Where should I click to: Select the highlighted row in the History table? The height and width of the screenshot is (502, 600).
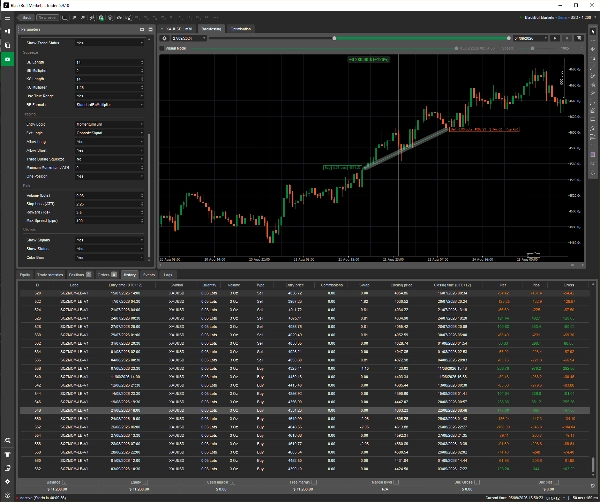(305, 410)
